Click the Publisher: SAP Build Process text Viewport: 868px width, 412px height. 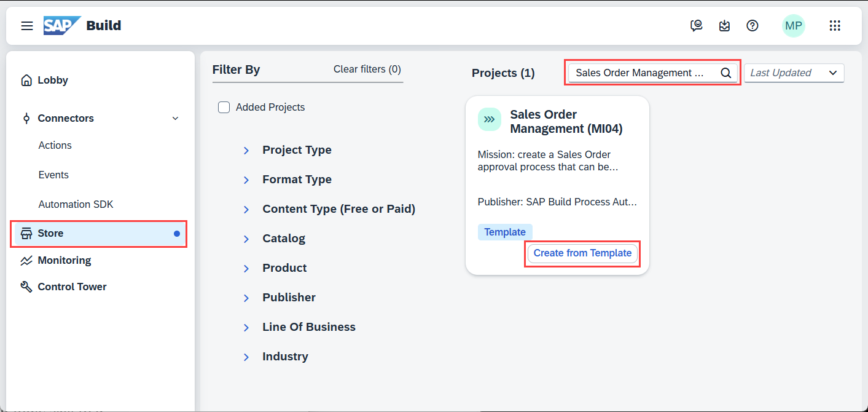pyautogui.click(x=557, y=202)
